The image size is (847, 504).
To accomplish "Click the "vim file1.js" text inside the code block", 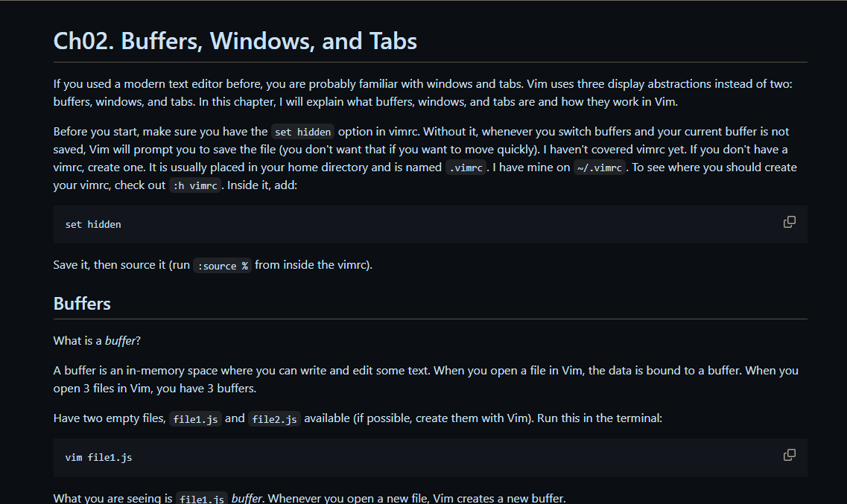I will [98, 457].
